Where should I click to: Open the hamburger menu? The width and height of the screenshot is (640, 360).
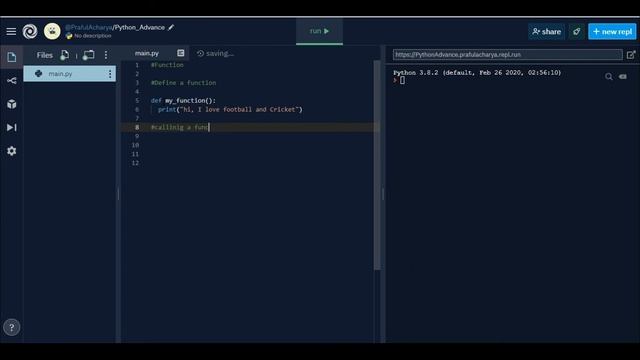11,31
